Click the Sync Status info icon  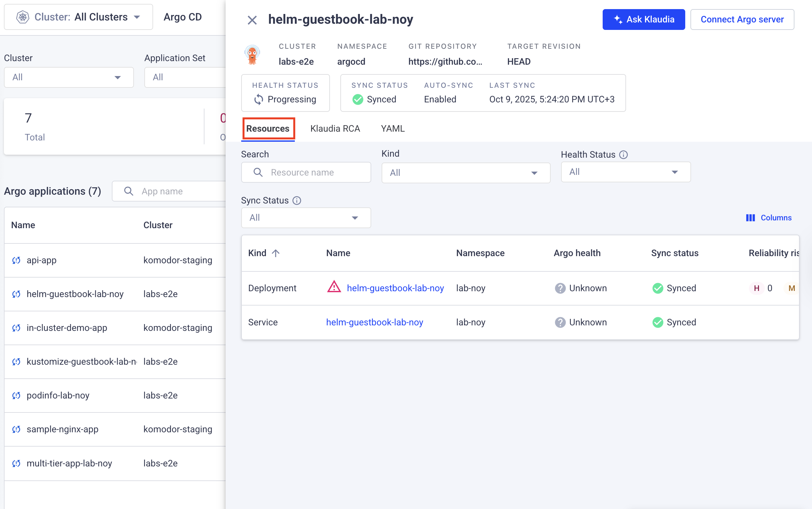(x=296, y=201)
